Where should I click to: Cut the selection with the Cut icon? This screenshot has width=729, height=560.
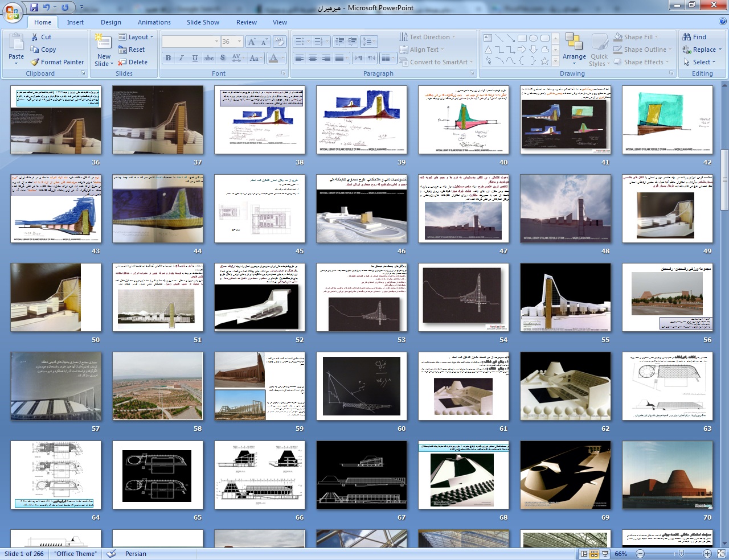click(40, 37)
